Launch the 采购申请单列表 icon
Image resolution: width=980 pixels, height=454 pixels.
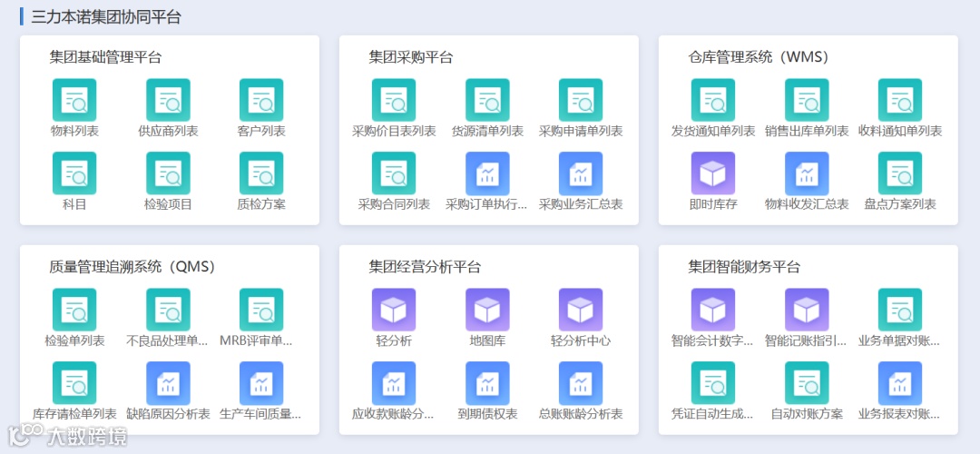(581, 100)
